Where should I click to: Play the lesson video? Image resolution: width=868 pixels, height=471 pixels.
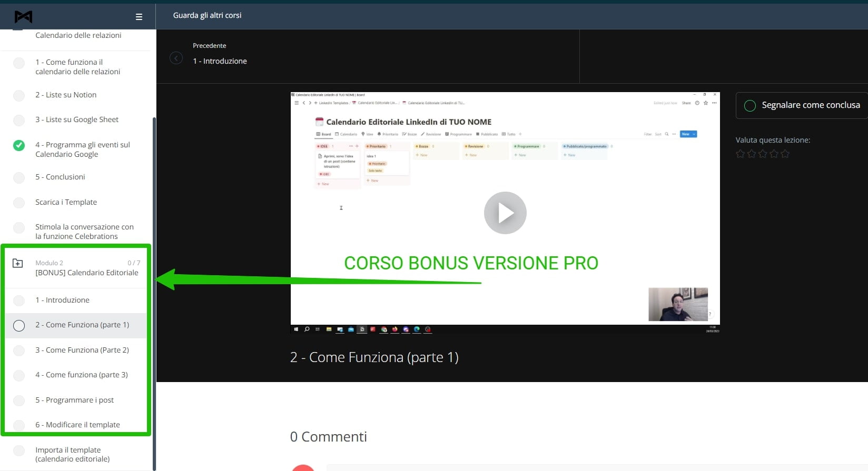[505, 213]
